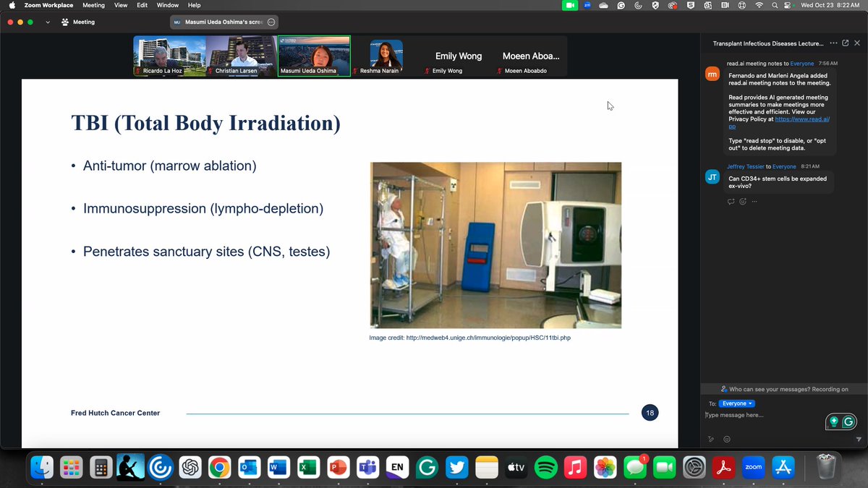Select Masumi Ueda Oshima video thumbnail

pyautogui.click(x=314, y=56)
